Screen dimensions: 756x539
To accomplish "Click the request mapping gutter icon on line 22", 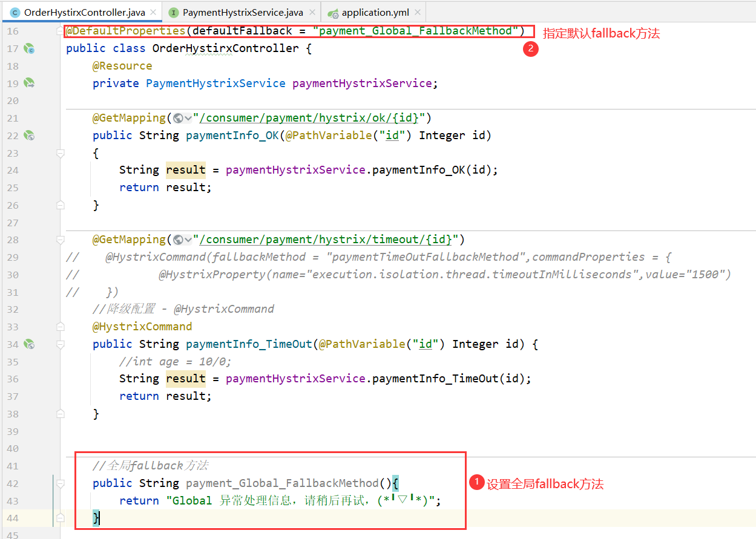I will click(29, 136).
